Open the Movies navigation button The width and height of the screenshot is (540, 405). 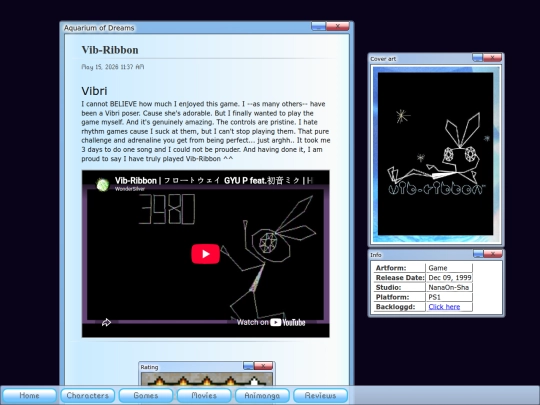point(204,395)
